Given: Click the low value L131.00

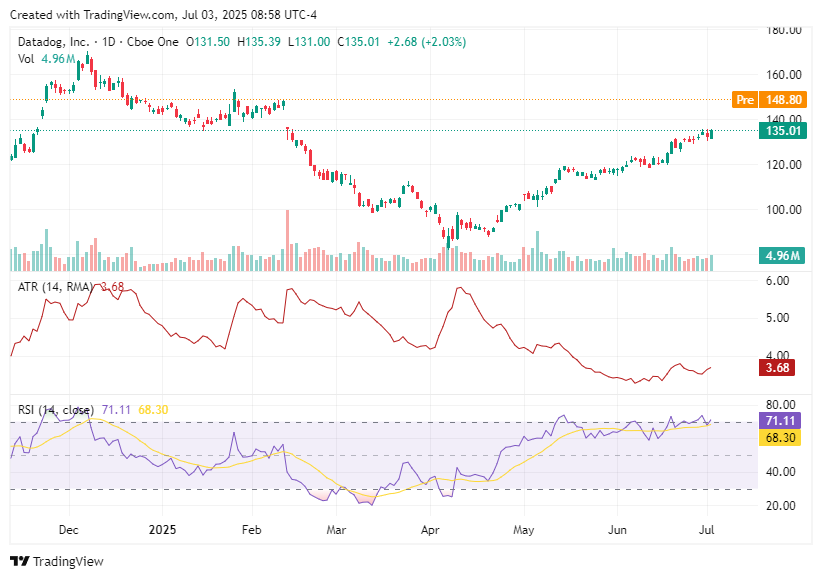Looking at the screenshot, I should 309,42.
